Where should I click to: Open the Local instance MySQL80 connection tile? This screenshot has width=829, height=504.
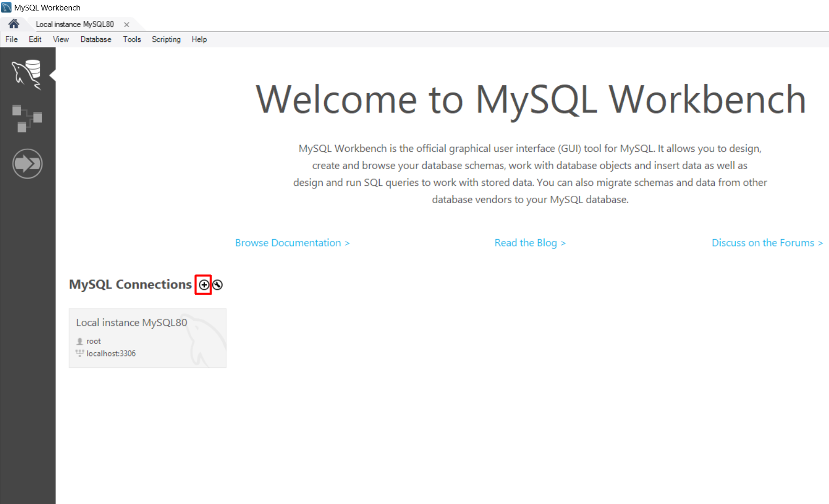click(148, 338)
